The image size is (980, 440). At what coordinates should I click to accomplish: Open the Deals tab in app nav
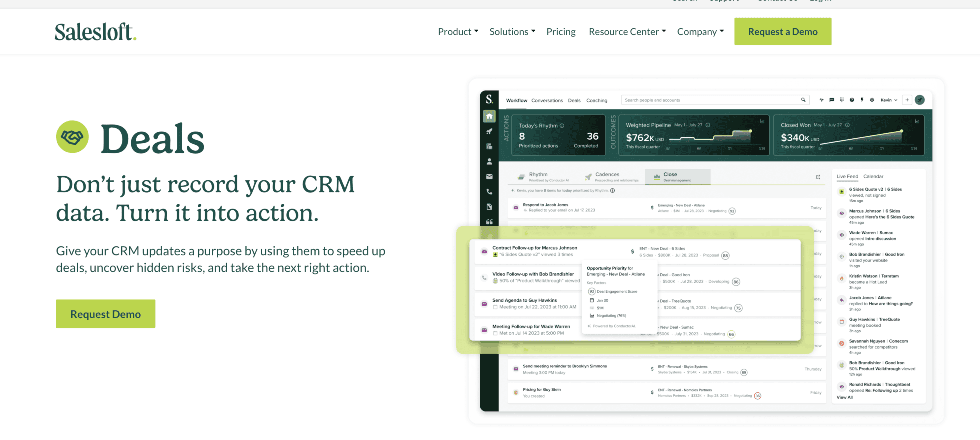pyautogui.click(x=574, y=100)
